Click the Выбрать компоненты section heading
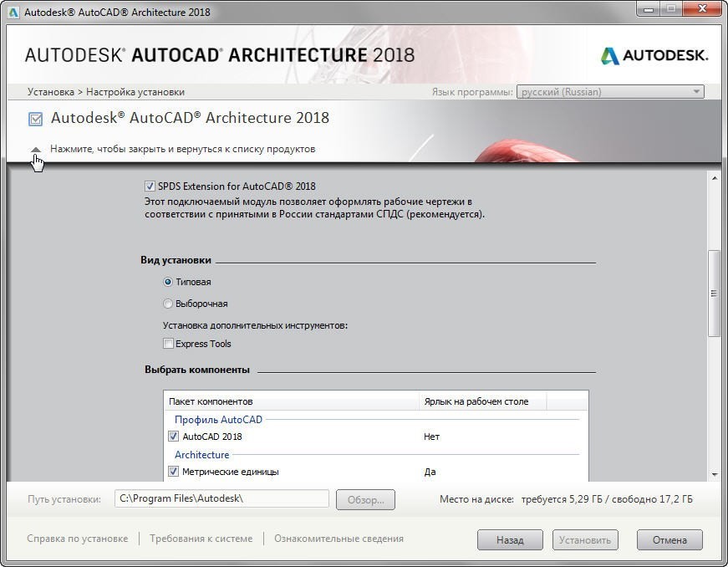 click(x=197, y=370)
